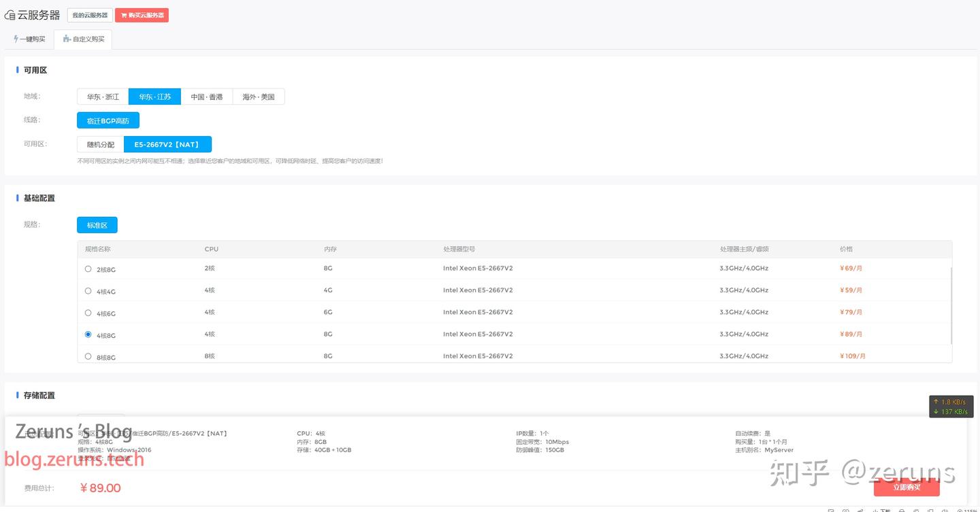Click the 处理器主频/睿频 column header
The image size is (980, 512).
[x=745, y=249]
